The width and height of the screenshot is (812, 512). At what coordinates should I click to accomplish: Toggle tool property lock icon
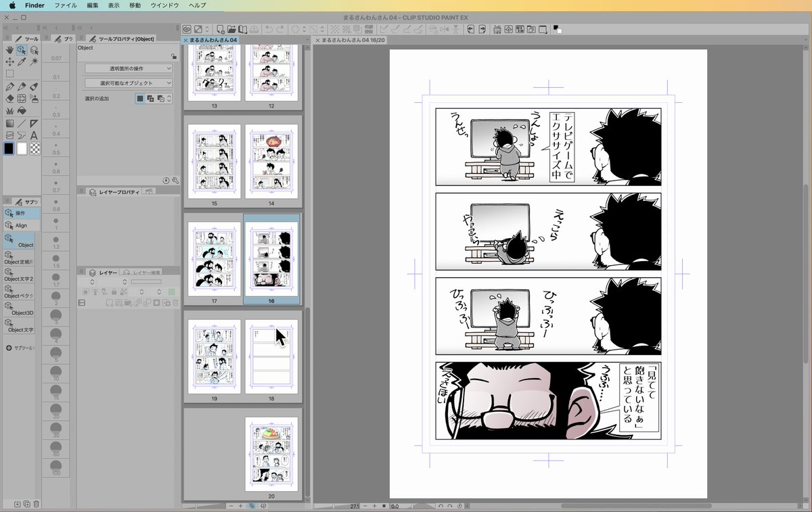pos(174,56)
